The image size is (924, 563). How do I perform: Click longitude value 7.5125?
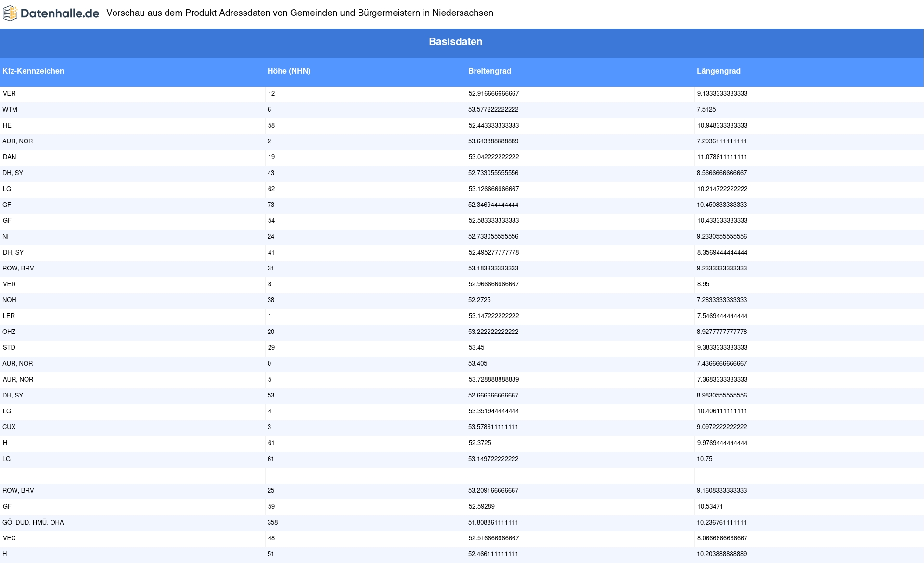pyautogui.click(x=706, y=110)
